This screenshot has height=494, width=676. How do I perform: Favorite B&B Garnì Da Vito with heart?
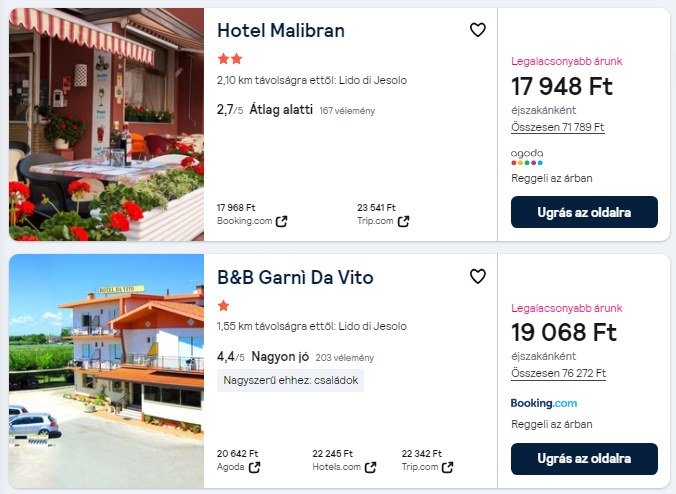[478, 276]
